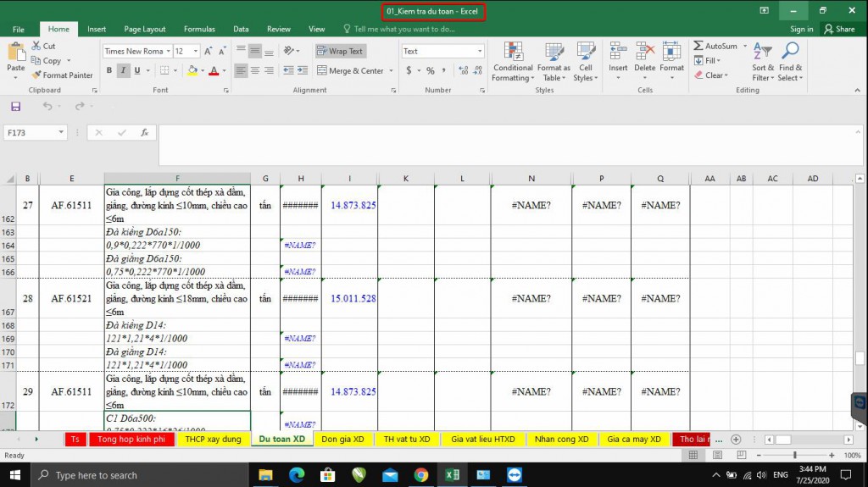
Task: Select cell I162 value 14.873.825
Action: tap(350, 205)
